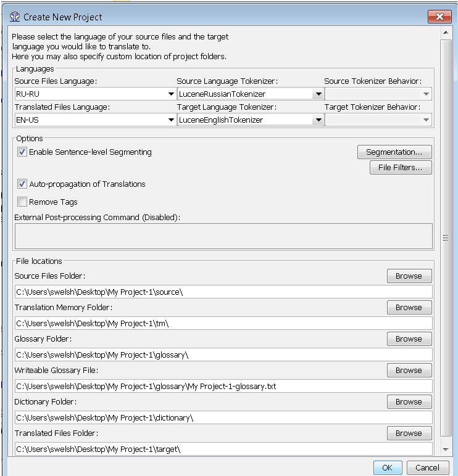Open the Segmentation... settings button

[394, 152]
